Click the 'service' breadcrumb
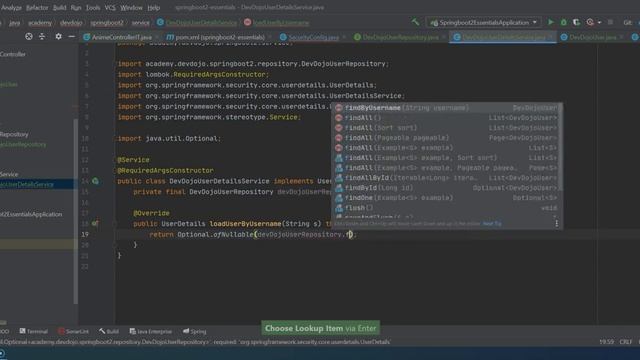This screenshot has width=640, height=360. point(140,23)
